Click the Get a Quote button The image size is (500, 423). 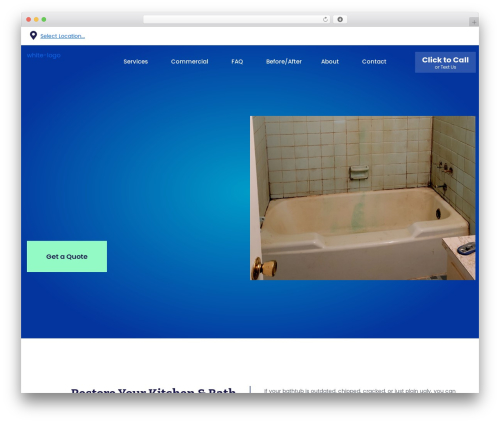[67, 256]
